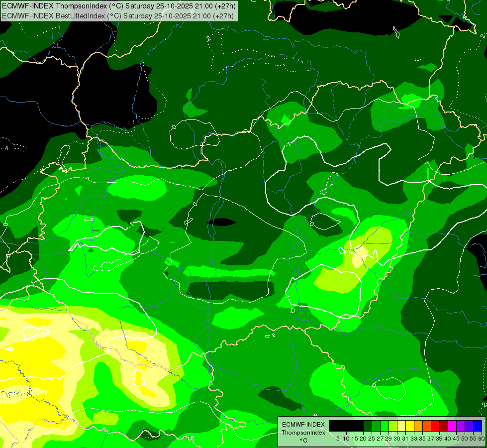Pick the medium green 25–27 legend swatch
This screenshot has height=448, width=487.
376,426
